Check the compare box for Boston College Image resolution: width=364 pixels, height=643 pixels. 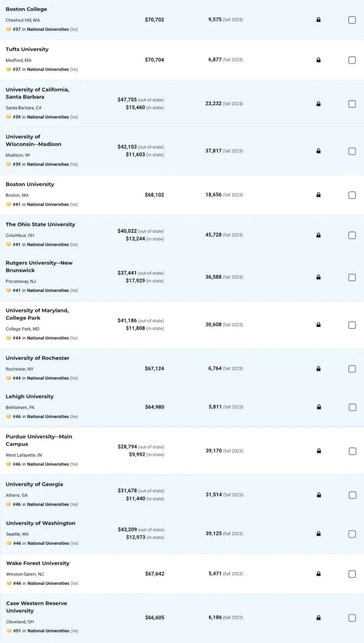(352, 20)
